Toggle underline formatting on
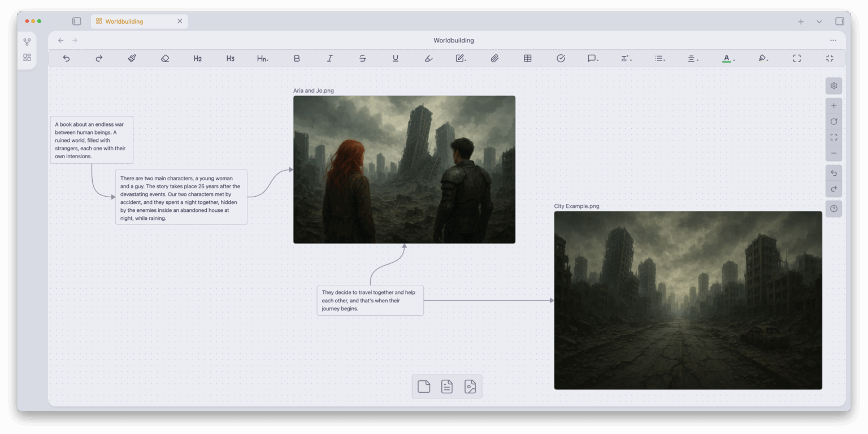 395,58
